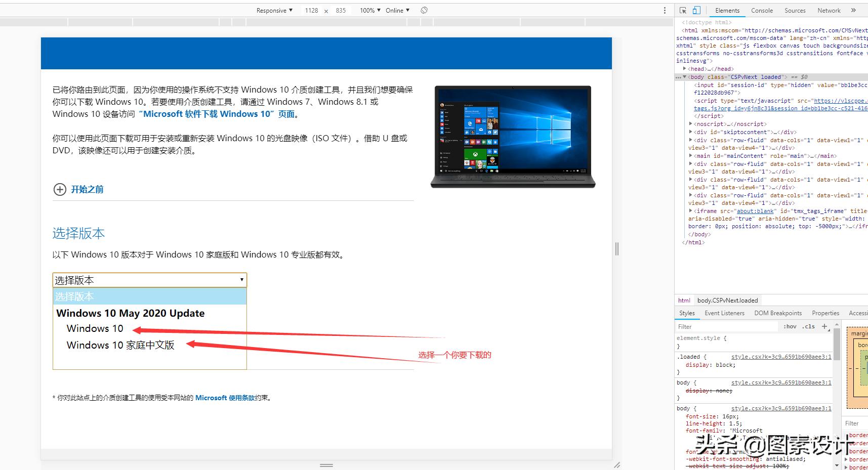
Task: Click new style rule plus icon
Action: point(824,326)
